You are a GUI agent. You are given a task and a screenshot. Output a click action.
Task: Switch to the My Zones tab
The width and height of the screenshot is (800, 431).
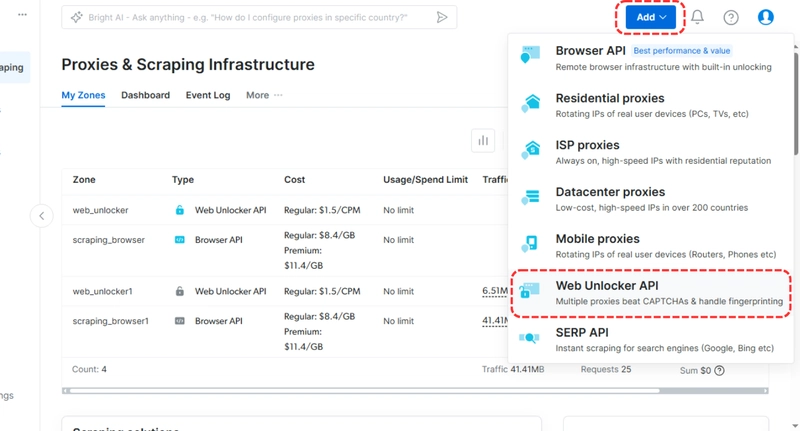(83, 95)
